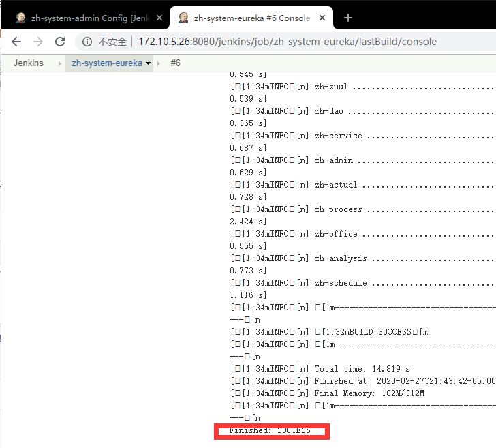Click the BUILD SUCCESS log text
This screenshot has height=448, width=496.
tap(379, 332)
